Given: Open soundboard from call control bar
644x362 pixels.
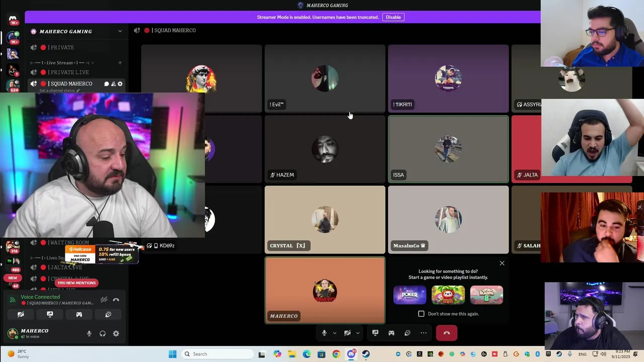Looking at the screenshot, I should (x=408, y=333).
